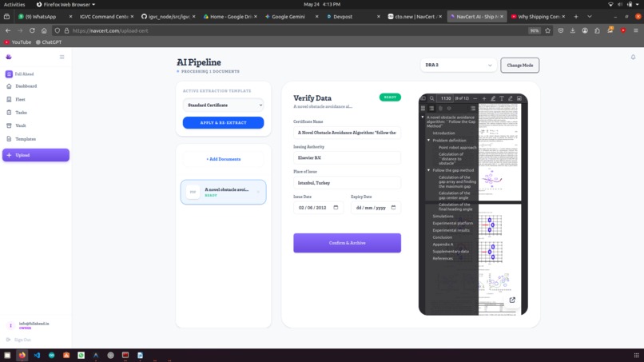The height and width of the screenshot is (362, 644).
Task: Open the PDF viewer search magnifier
Action: (431, 98)
